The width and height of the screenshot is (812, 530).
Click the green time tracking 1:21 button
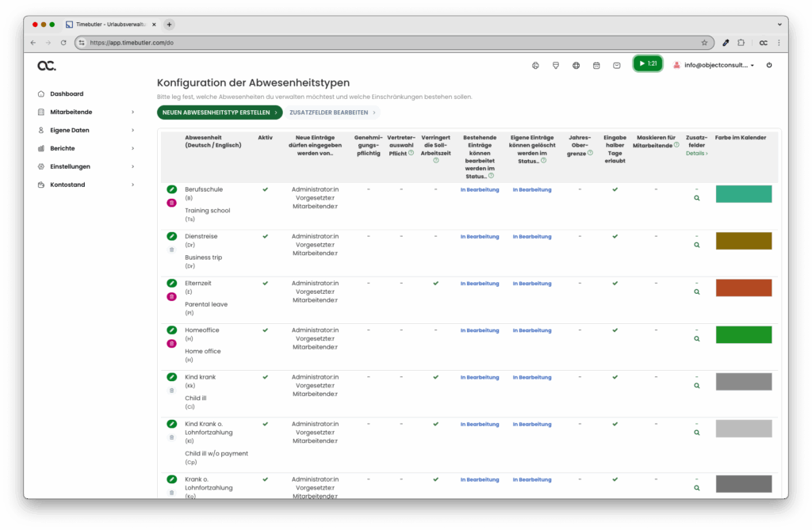(647, 63)
